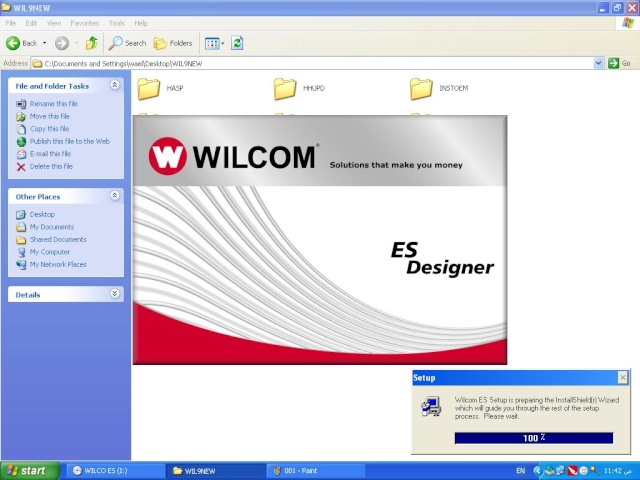Click the Windows flag logo in toolbar
This screenshot has height=480, width=640.
point(628,23)
